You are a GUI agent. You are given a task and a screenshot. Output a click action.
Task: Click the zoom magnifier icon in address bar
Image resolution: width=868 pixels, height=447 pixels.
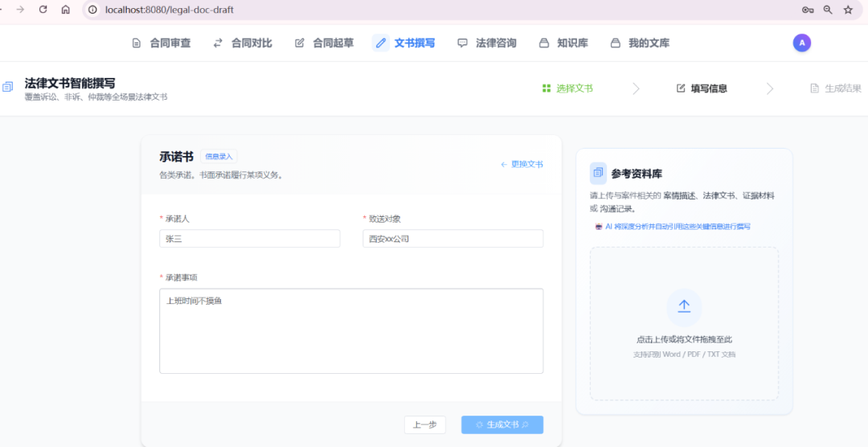pyautogui.click(x=828, y=10)
